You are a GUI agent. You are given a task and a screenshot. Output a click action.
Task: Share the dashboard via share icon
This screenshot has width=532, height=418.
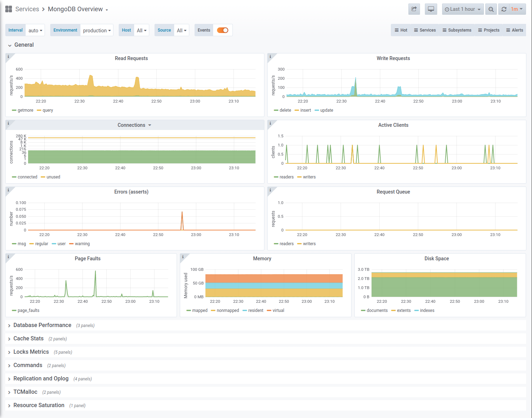[414, 9]
